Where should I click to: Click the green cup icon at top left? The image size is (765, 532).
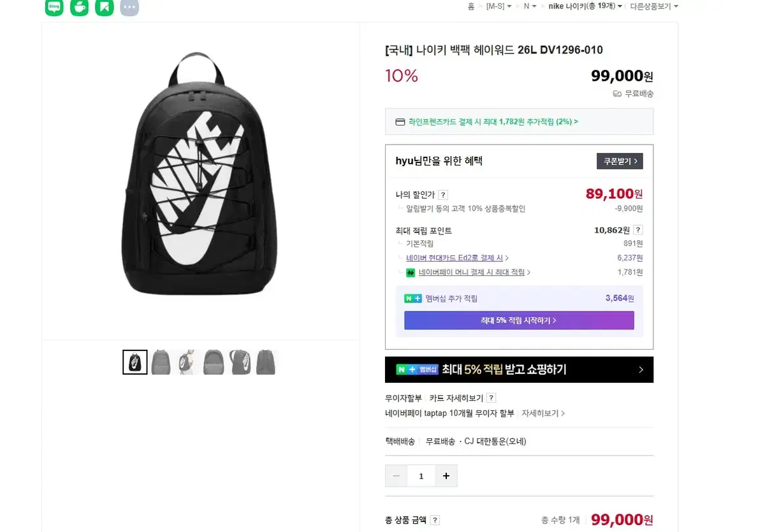coord(79,7)
